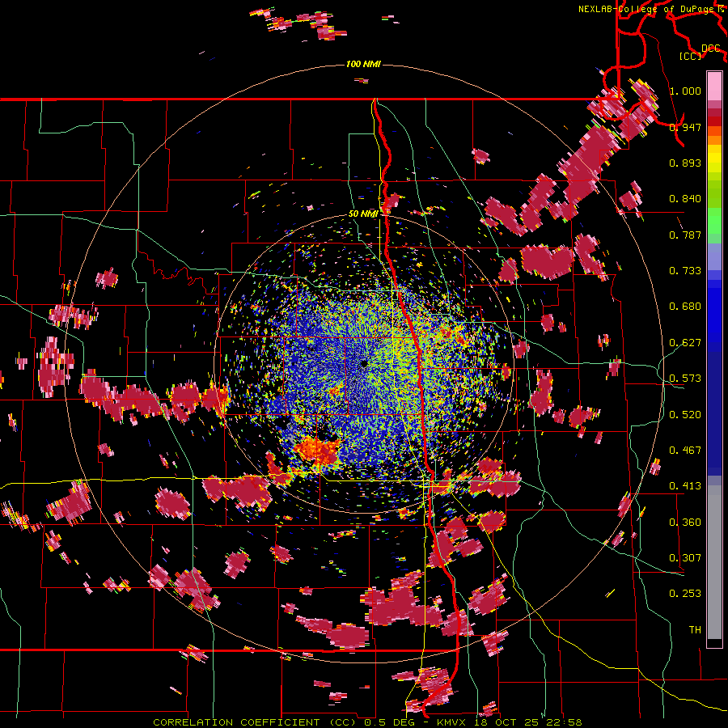
Task: Click the 100 NMI range ring label
Action: pyautogui.click(x=363, y=64)
